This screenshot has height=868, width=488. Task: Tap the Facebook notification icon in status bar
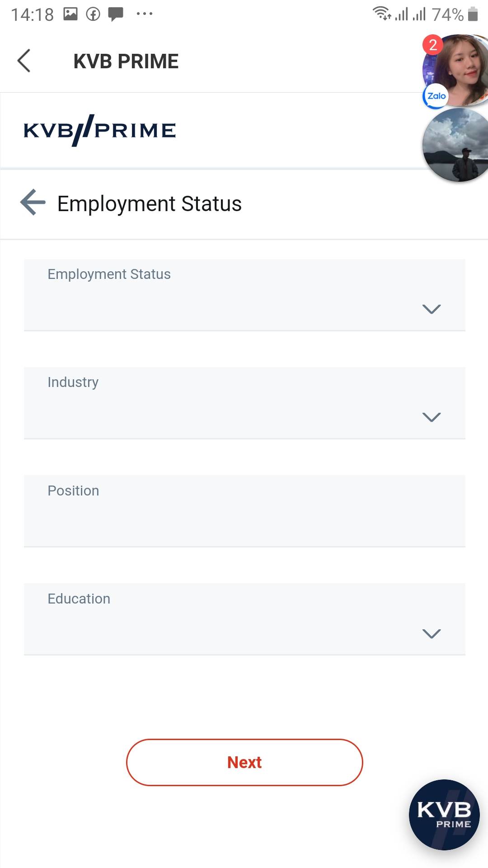tap(93, 14)
